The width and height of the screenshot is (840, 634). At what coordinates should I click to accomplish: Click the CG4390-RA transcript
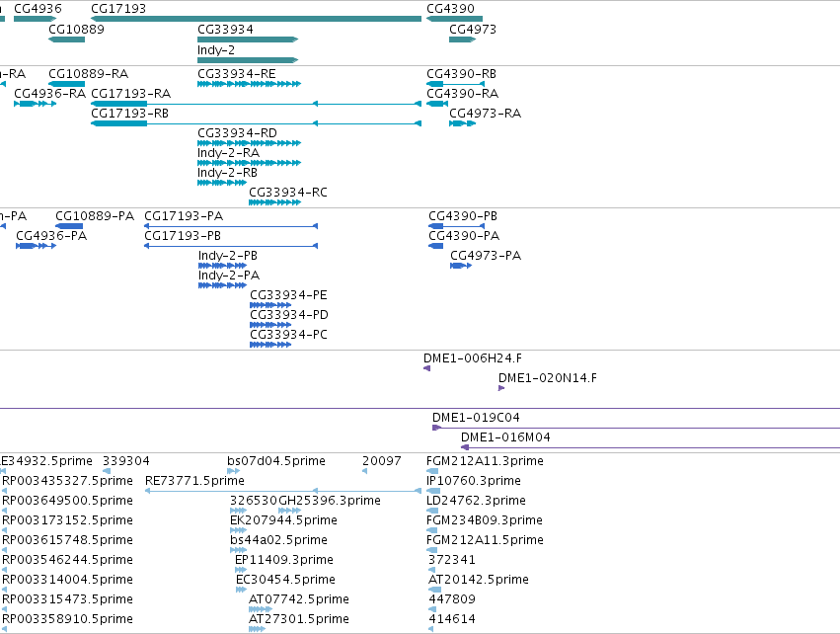437,104
